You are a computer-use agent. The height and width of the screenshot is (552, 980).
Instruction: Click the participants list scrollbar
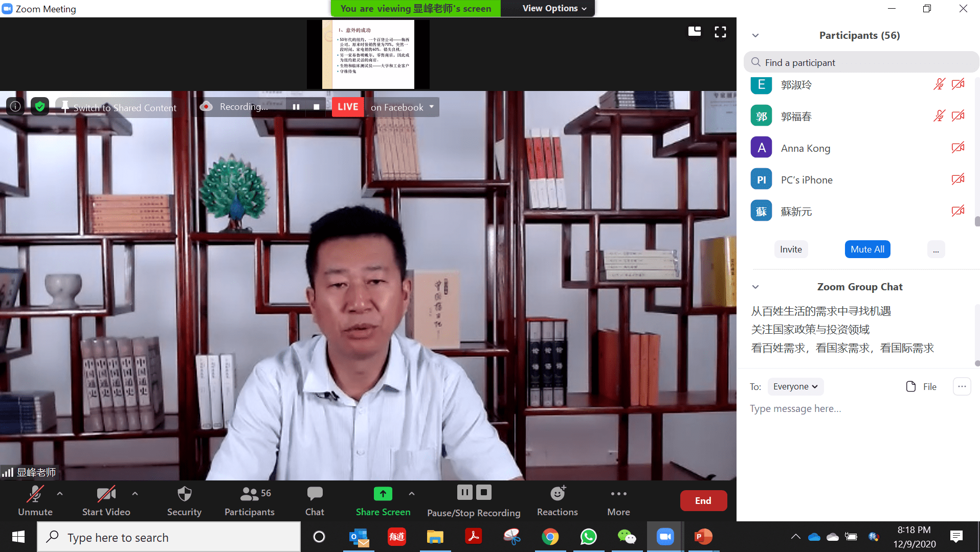coord(977,221)
